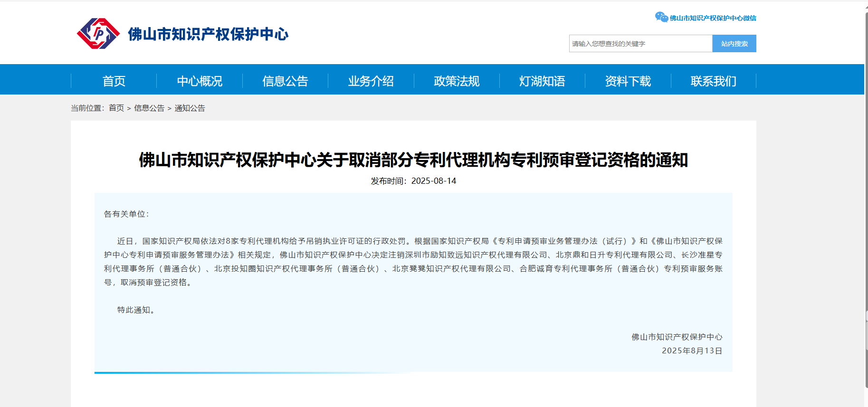Focus the keyword search input field

click(x=640, y=44)
